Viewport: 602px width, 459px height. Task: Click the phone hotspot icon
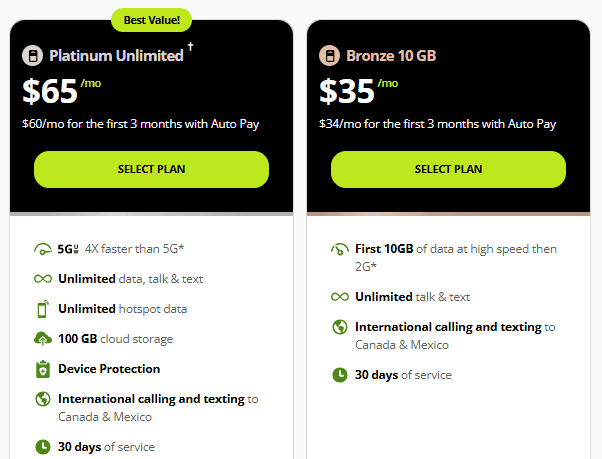(x=42, y=309)
